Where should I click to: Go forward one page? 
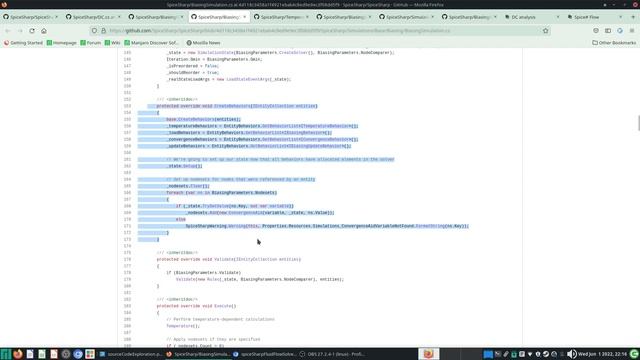[20, 31]
